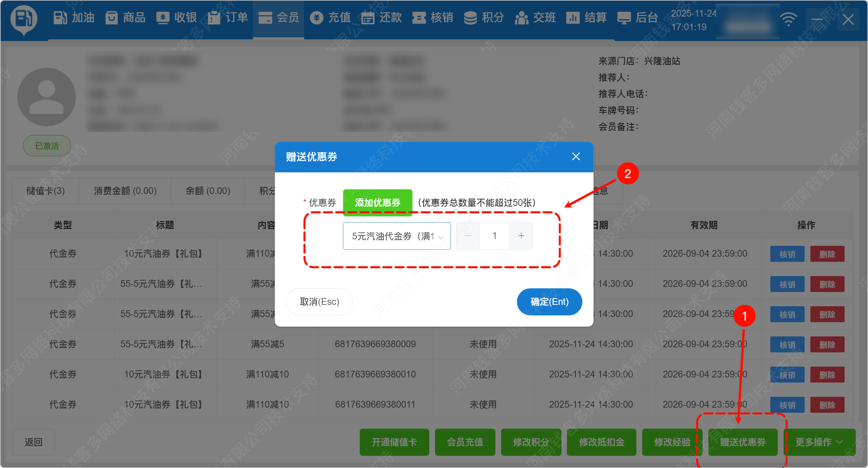Switch to the 余额 (0.00) tab
The width and height of the screenshot is (868, 468).
pos(208,191)
